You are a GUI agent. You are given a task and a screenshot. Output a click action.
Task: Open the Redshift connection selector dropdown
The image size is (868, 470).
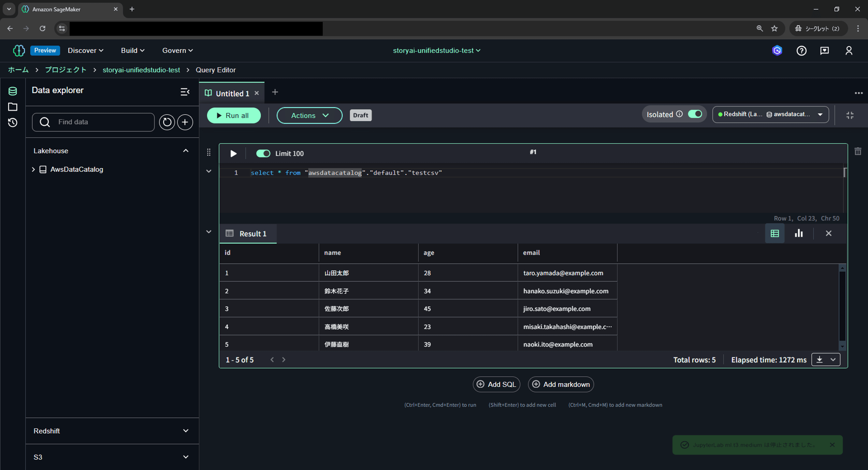tap(770, 114)
